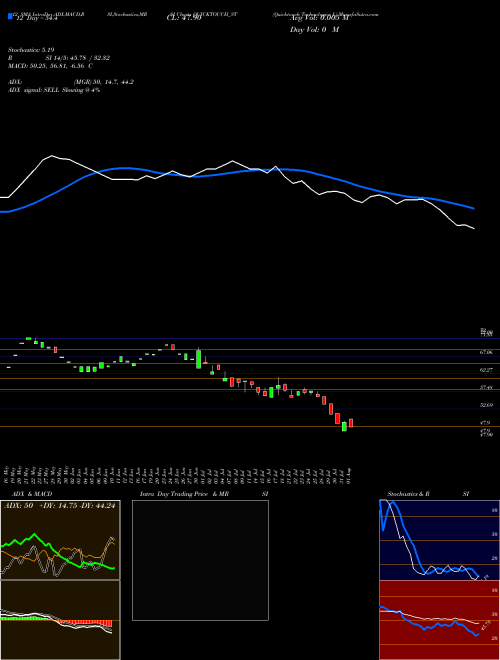Open the MACD histogram chart panel

pos(60,620)
